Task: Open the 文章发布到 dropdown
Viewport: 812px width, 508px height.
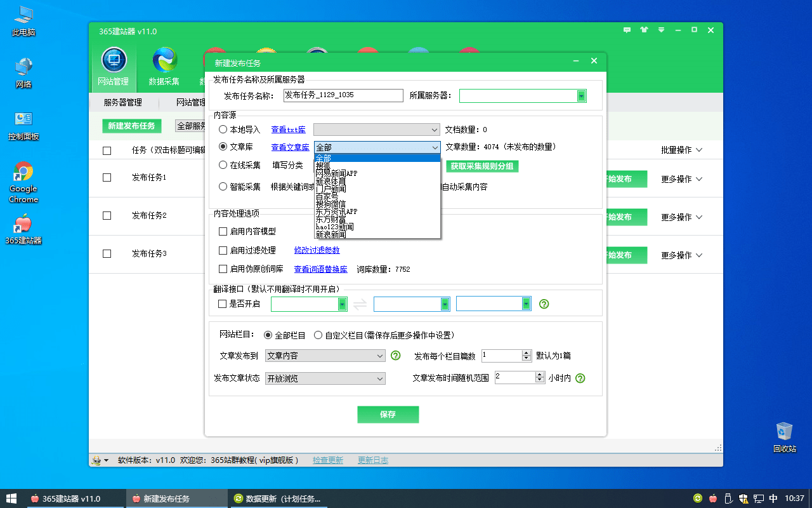Action: tap(325, 356)
